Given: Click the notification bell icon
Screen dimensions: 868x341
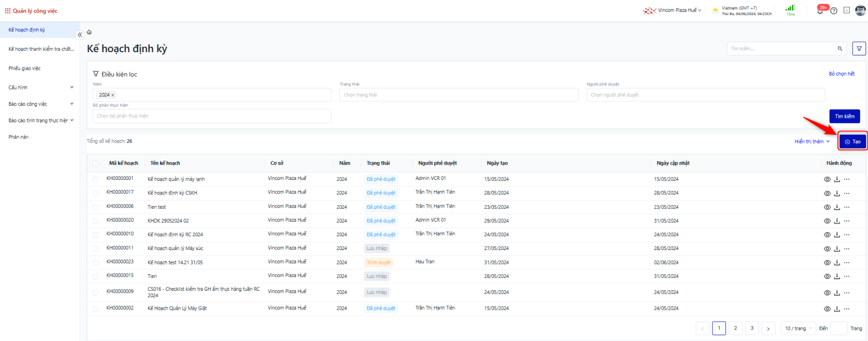Looking at the screenshot, I should coord(820,10).
